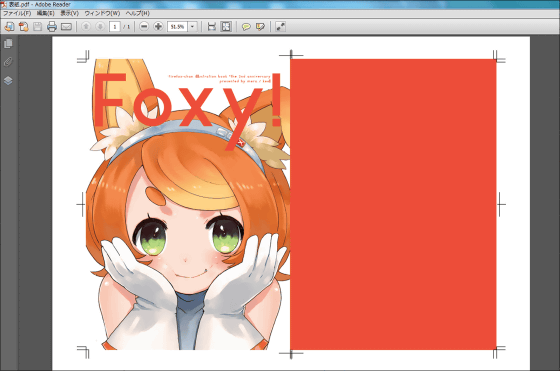
Task: Open the ファイル(F) menu
Action: coord(17,13)
